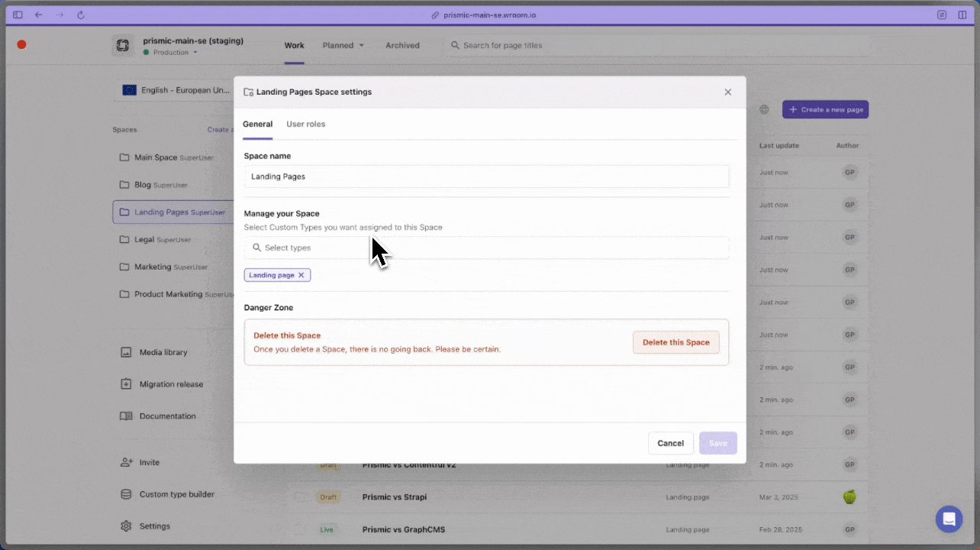Click Create a new page
This screenshot has width=980, height=550.
[x=825, y=110]
